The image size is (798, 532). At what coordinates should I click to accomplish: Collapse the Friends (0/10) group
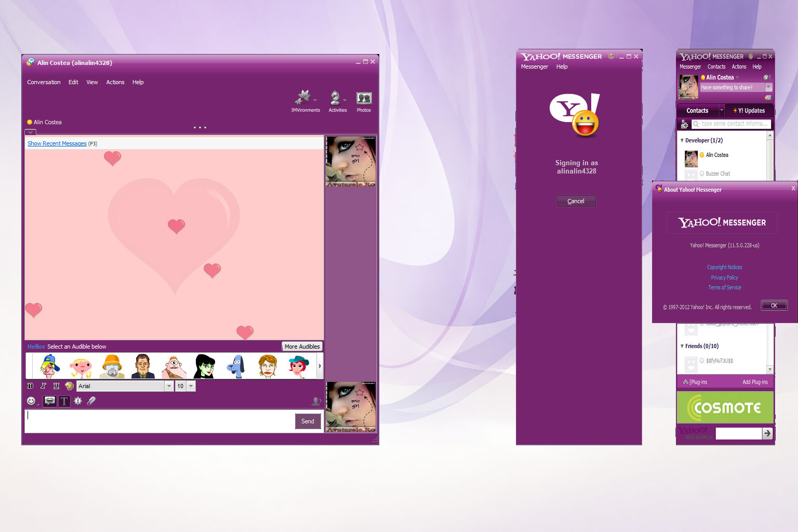click(x=682, y=346)
